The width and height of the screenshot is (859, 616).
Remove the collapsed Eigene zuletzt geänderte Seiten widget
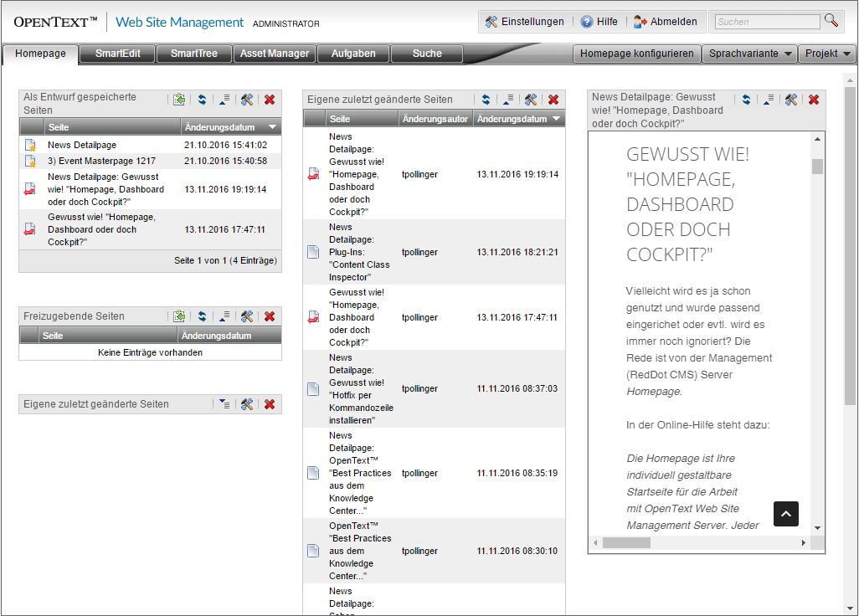coord(270,404)
